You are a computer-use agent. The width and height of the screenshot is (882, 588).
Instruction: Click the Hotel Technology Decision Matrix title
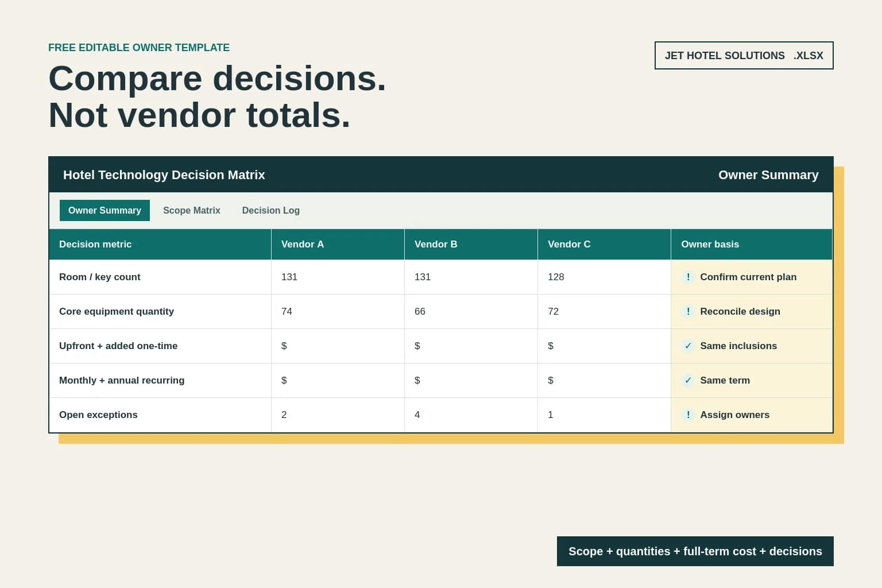164,175
